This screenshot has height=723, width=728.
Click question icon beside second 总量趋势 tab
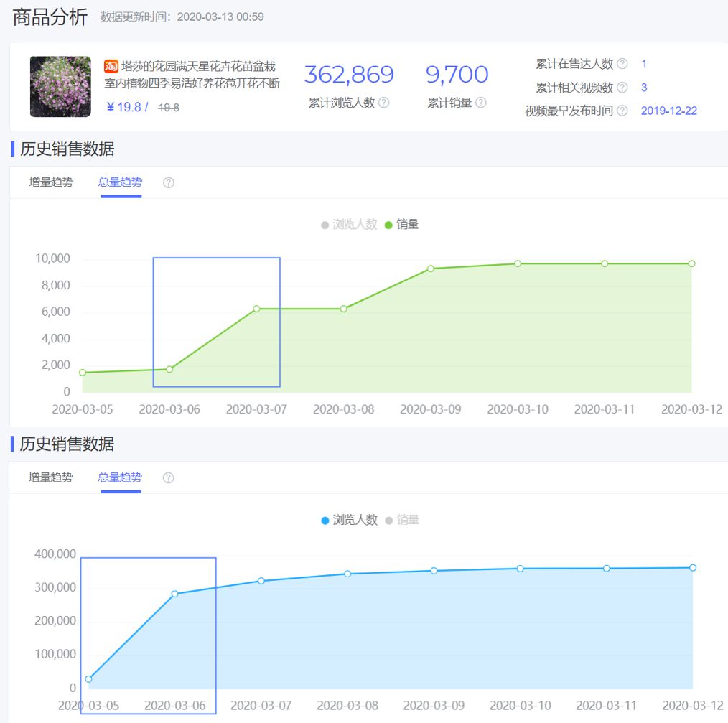[x=168, y=478]
